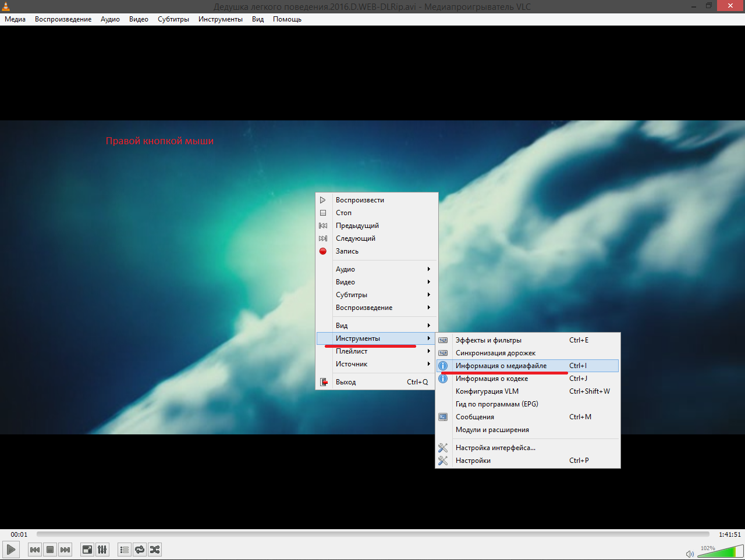This screenshot has height=560, width=745.
Task: Toggle shuffle random playback button
Action: pos(154,550)
